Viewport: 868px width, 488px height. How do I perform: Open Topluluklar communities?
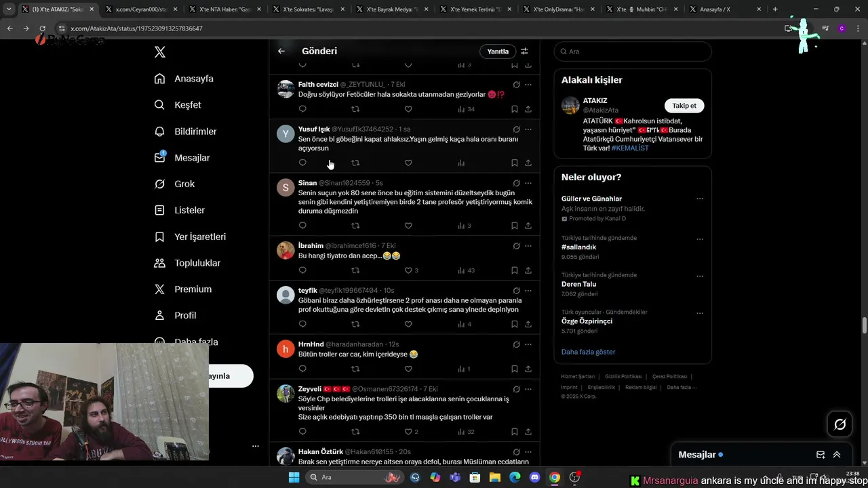pyautogui.click(x=187, y=263)
